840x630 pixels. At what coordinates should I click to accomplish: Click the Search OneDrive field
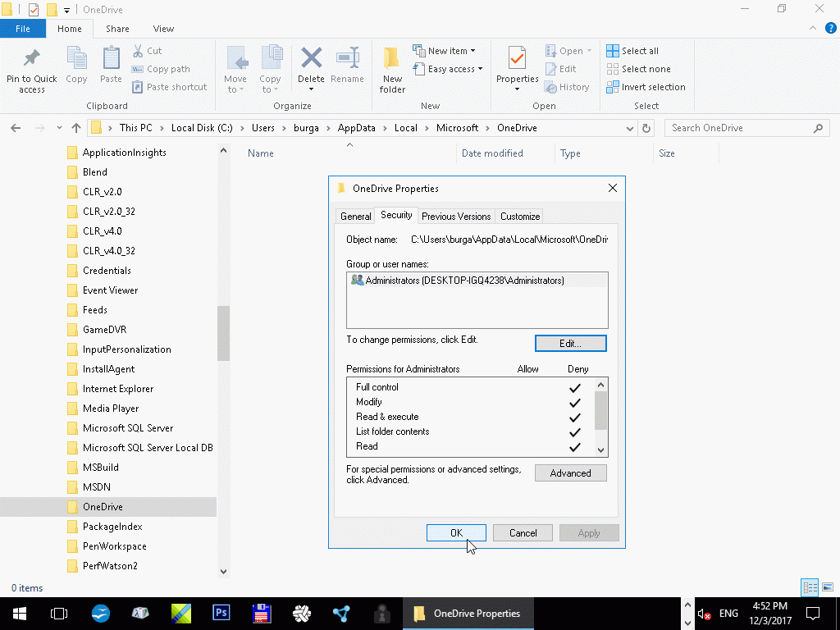point(746,128)
